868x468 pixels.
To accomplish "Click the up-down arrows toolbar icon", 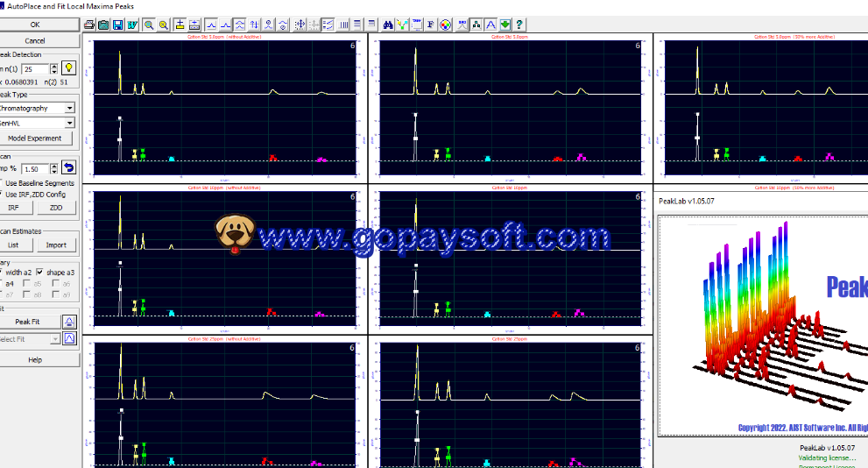I will (x=254, y=25).
